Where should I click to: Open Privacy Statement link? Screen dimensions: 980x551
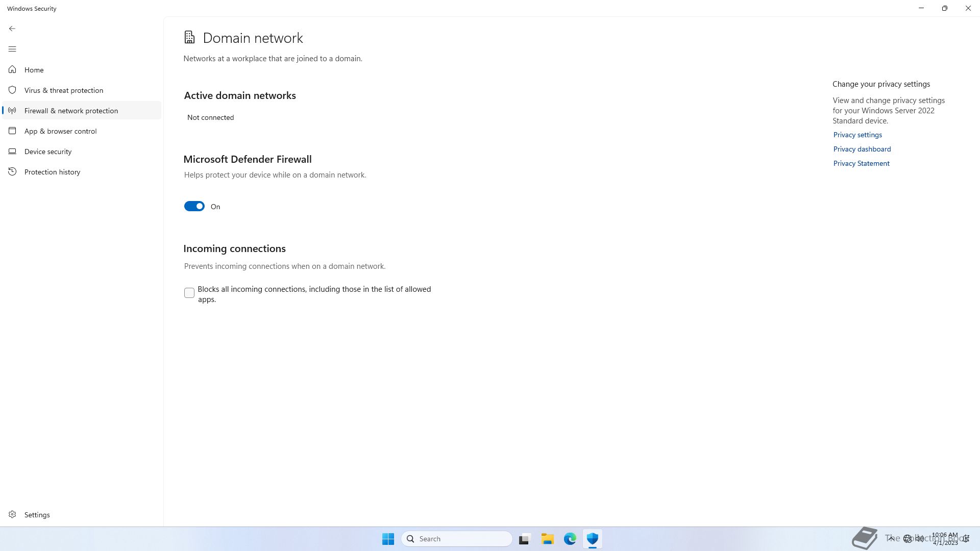(x=861, y=163)
